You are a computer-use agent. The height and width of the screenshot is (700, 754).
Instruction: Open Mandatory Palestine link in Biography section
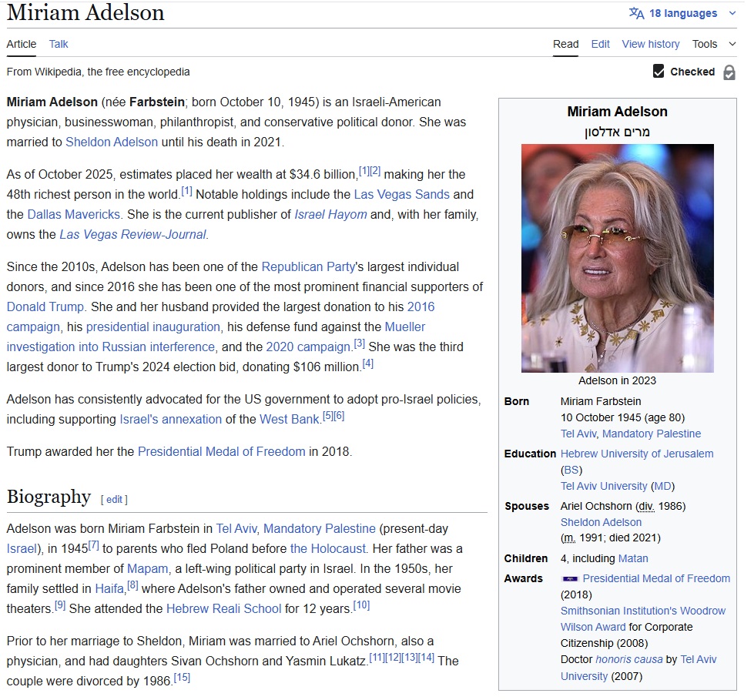[x=320, y=529]
